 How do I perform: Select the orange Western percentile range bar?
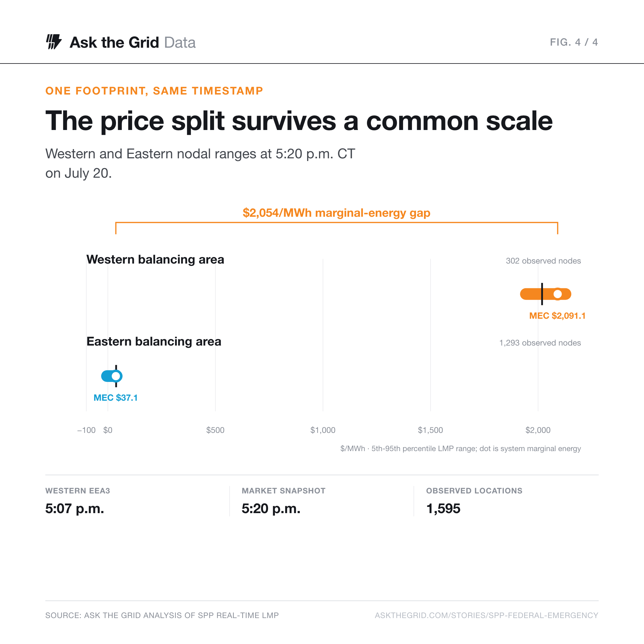pyautogui.click(x=546, y=294)
